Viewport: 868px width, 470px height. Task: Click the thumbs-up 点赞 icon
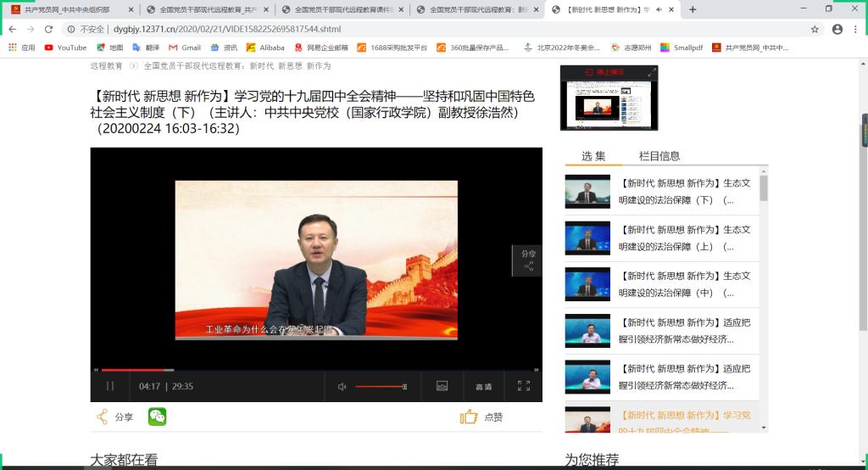(x=469, y=417)
